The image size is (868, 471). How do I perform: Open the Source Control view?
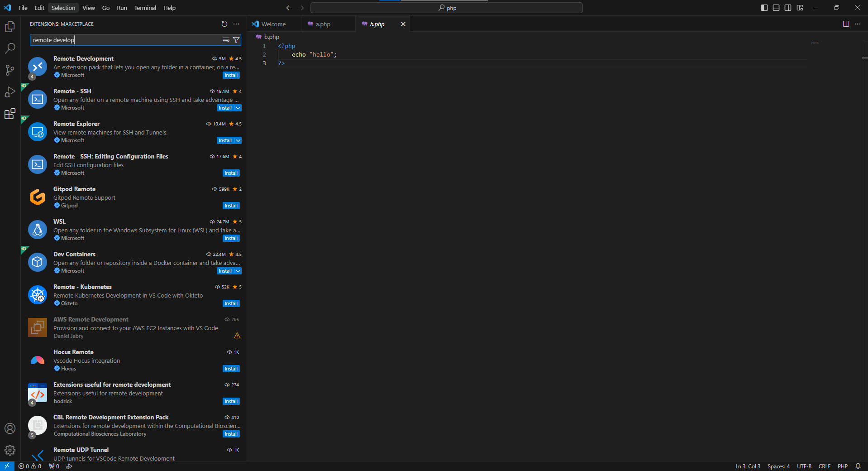(10, 70)
